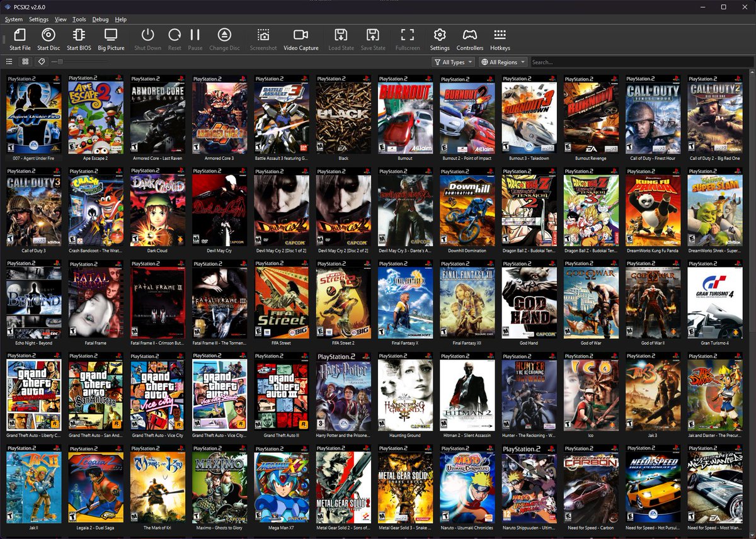The width and height of the screenshot is (756, 539).
Task: Click "Hitman 2 - Silent Assassin" title text
Action: coord(467,436)
